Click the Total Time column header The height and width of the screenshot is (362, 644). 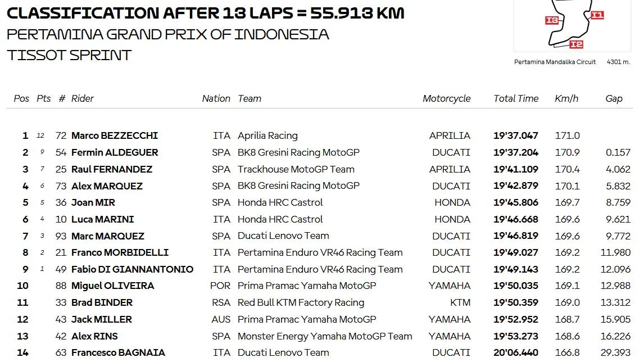516,98
